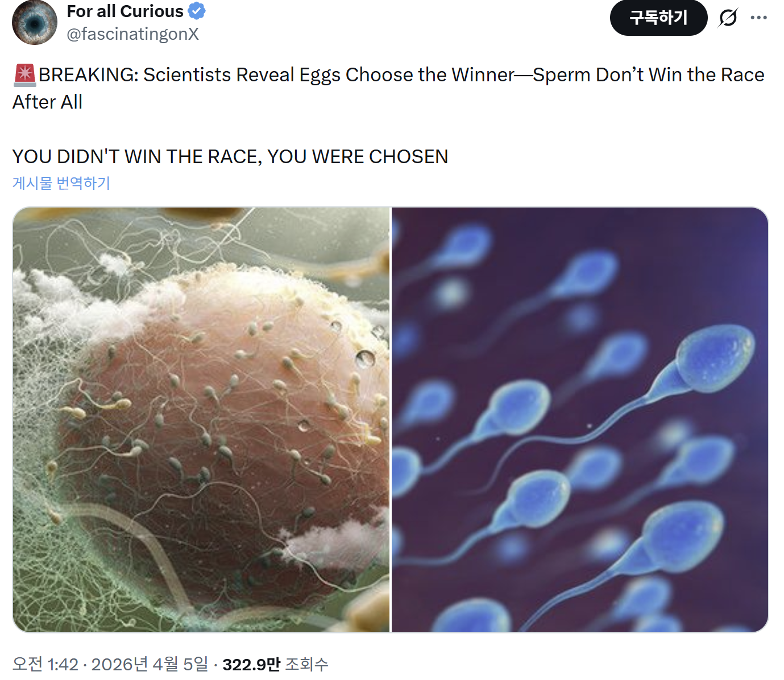Open the three-dot more options menu
The height and width of the screenshot is (680, 784).
click(758, 18)
